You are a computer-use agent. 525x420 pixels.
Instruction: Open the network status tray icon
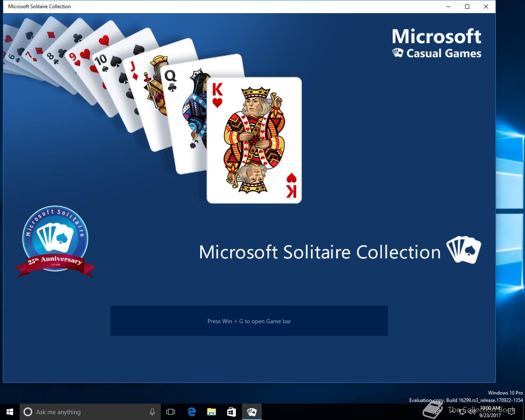click(462, 412)
